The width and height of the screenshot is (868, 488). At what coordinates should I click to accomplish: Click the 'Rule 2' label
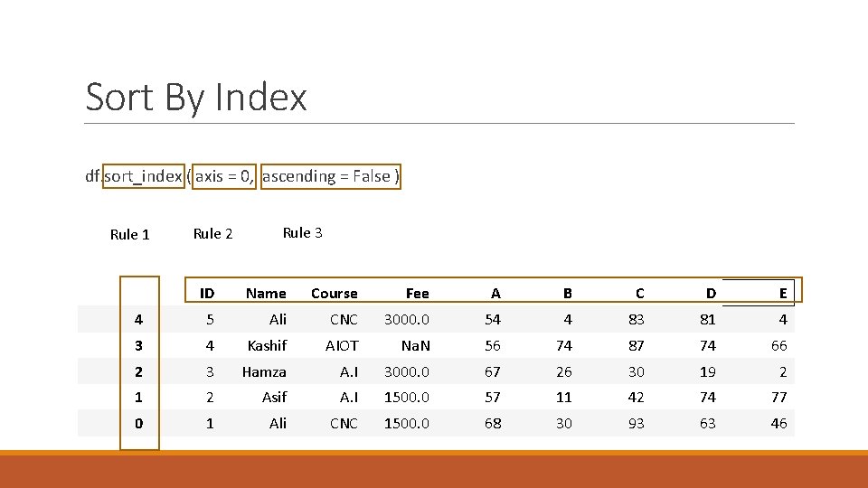click(212, 233)
